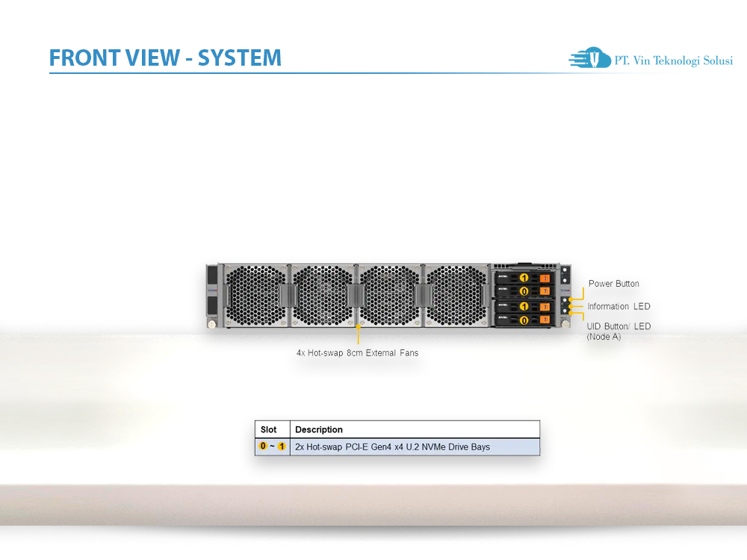Click the FRONT VIEW - SYSTEM heading
The height and width of the screenshot is (560, 747).
(165, 57)
